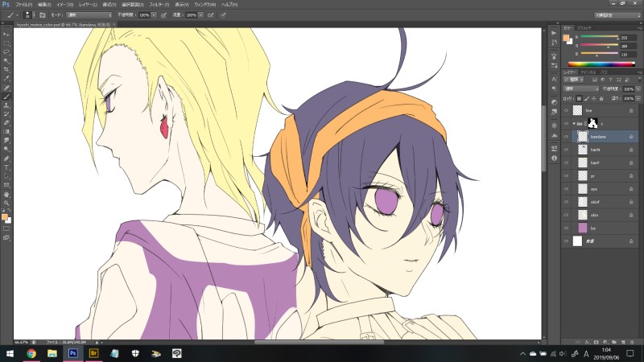Toggle lock all button in Layers
The width and height of the screenshot is (644, 362).
coord(601,98)
